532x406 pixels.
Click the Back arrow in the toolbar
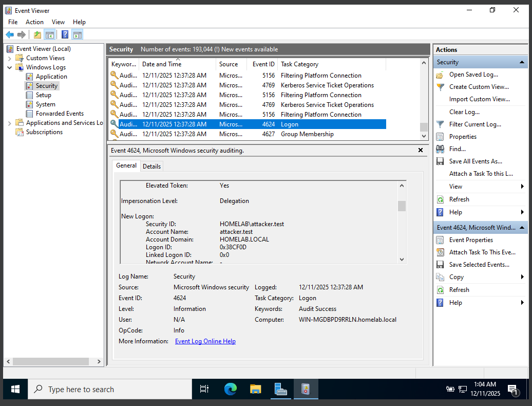click(10, 35)
